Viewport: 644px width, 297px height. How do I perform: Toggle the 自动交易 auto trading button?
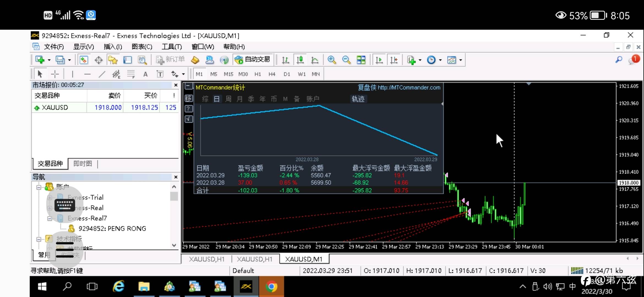(x=253, y=60)
